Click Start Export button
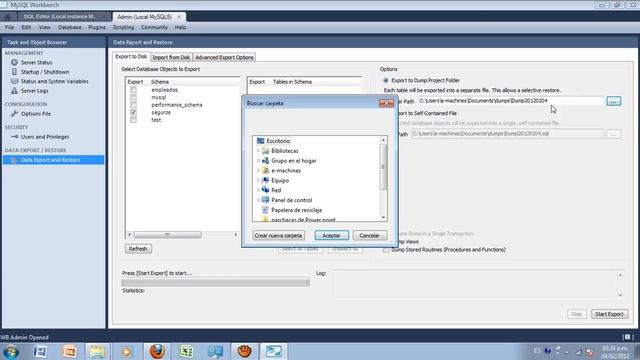640x360 pixels. 609,314
